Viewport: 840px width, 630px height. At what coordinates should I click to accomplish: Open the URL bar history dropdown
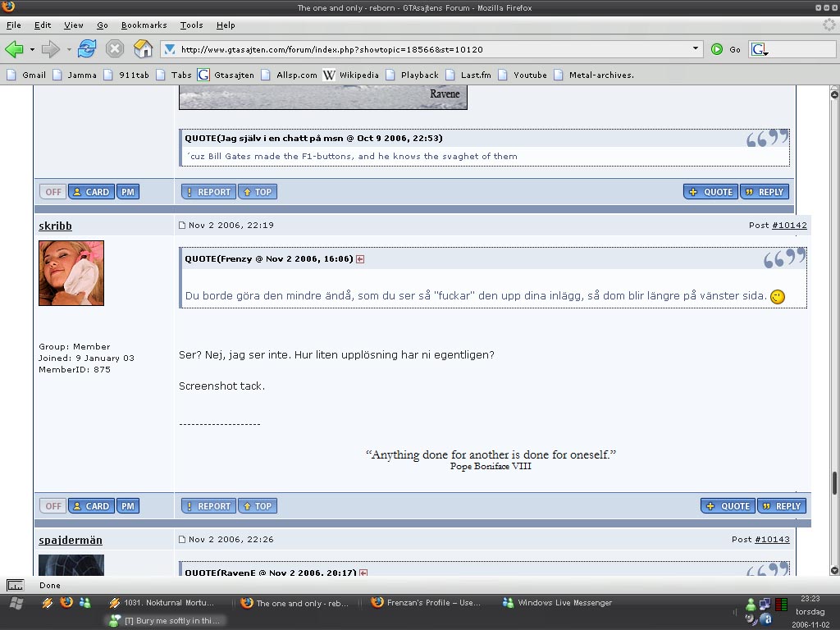[x=696, y=48]
